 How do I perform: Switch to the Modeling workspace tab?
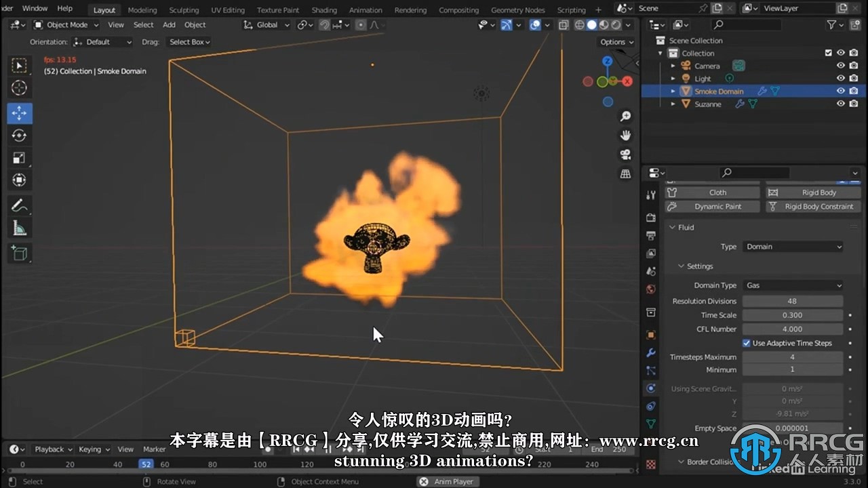point(142,10)
